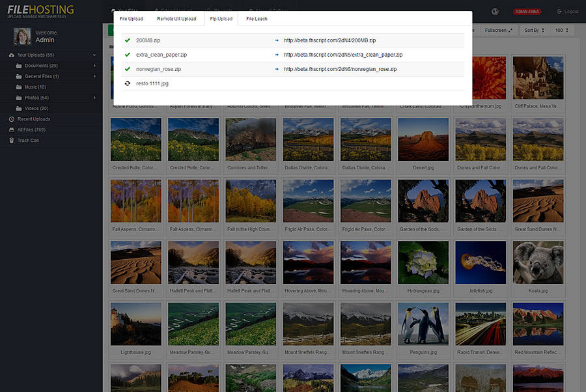Image resolution: width=586 pixels, height=392 pixels.
Task: Select the Ftp Upload tab
Action: point(221,19)
